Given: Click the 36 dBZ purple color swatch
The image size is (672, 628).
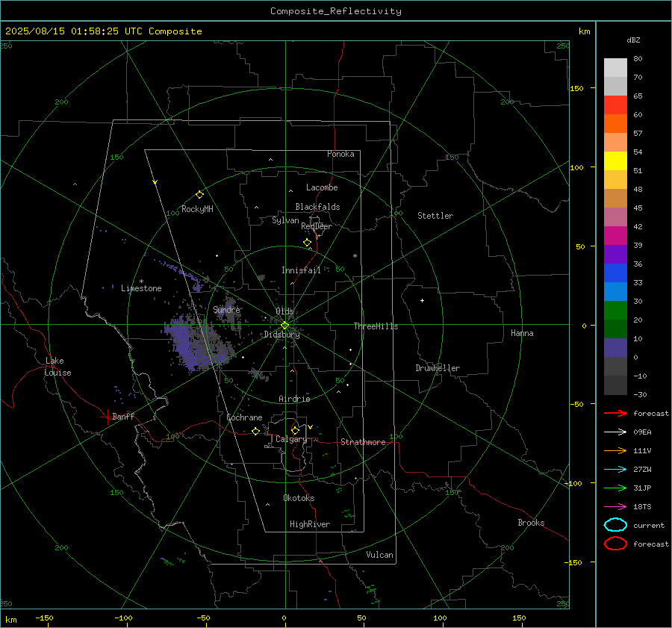Looking at the screenshot, I should tap(615, 254).
